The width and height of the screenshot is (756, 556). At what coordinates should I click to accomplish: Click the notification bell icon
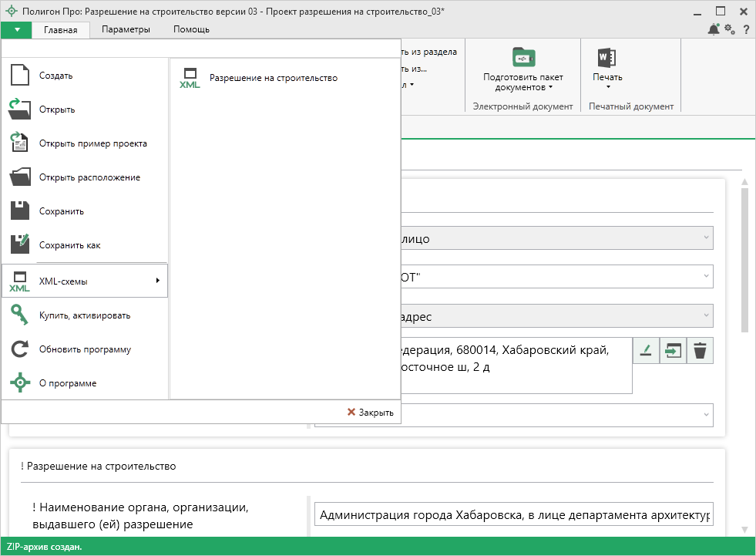pos(713,29)
